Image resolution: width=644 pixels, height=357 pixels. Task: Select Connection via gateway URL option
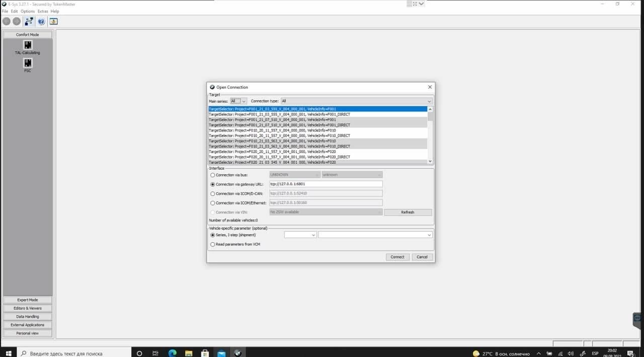[212, 184]
